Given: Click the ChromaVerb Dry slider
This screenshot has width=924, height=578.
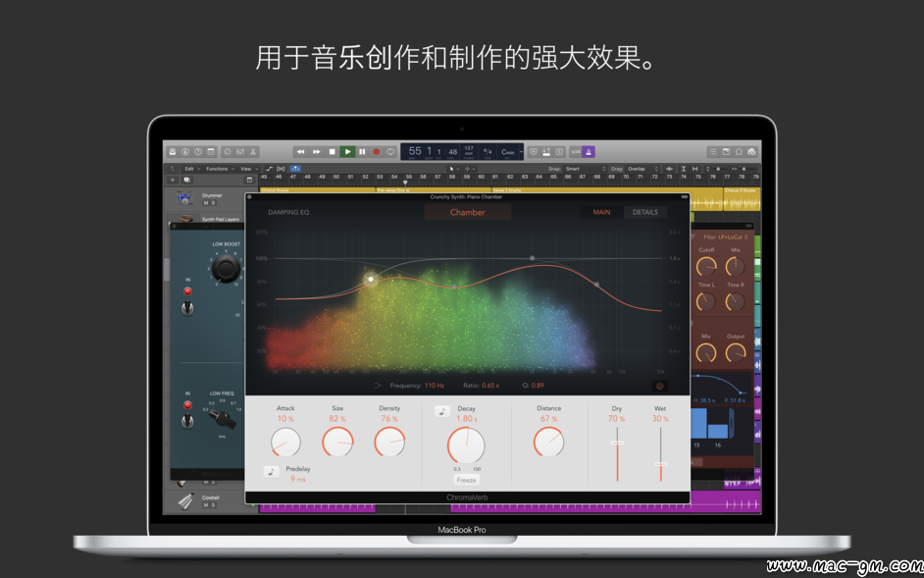Looking at the screenshot, I should point(617,454).
